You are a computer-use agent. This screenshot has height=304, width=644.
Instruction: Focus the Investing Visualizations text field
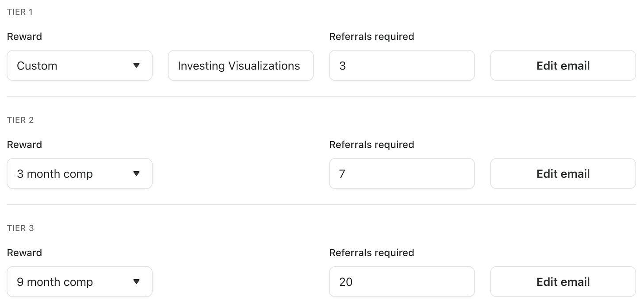point(241,65)
